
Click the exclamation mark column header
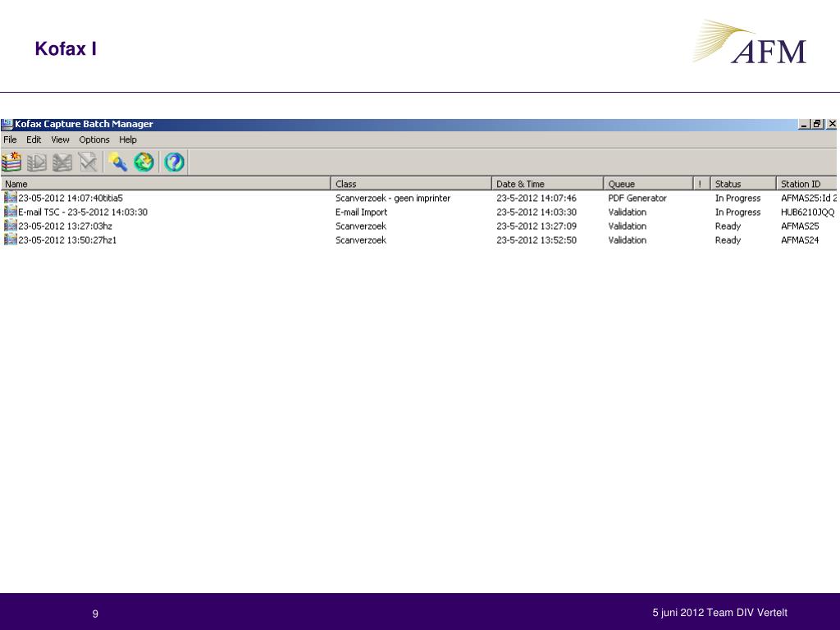coord(702,184)
